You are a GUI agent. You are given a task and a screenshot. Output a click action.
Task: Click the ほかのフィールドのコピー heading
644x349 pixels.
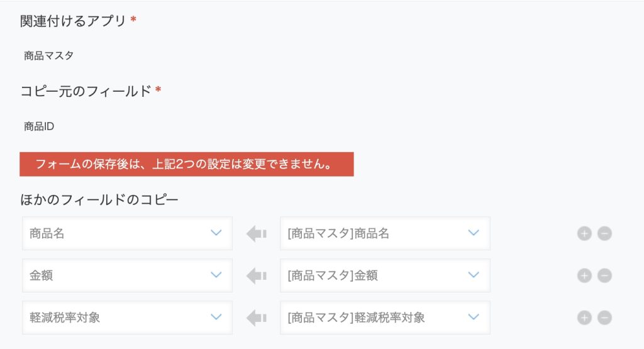tap(99, 199)
